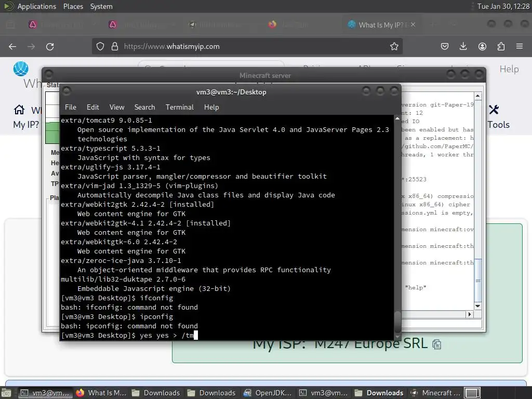Click terminal title vm3@vm3:~/Desktop
The width and height of the screenshot is (532, 399).
tap(231, 92)
